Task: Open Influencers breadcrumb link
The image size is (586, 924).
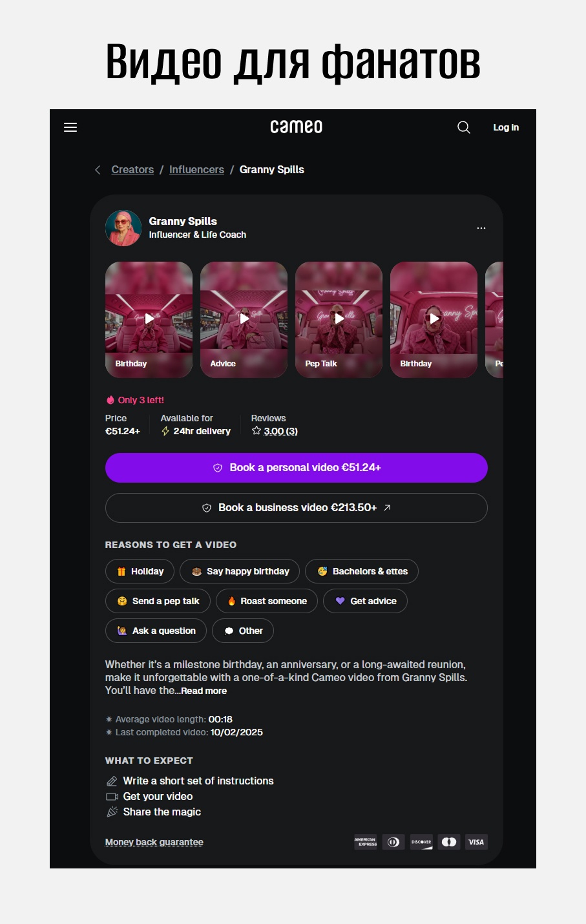Action: pyautogui.click(x=196, y=170)
